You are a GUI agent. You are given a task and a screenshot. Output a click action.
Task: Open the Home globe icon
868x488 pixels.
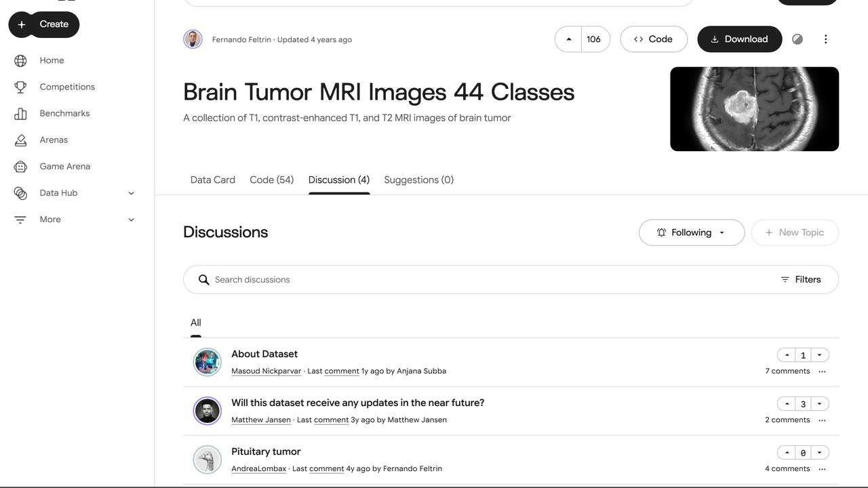tap(20, 60)
